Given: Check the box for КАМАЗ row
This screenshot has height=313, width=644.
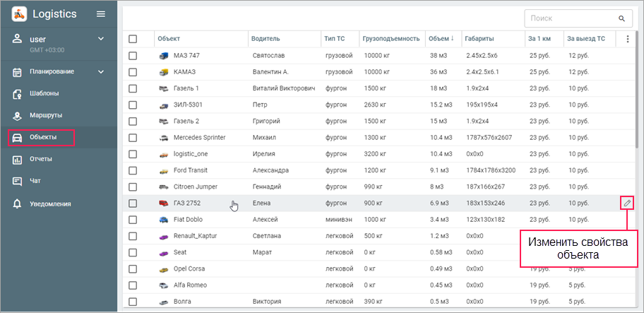Looking at the screenshot, I should 133,71.
